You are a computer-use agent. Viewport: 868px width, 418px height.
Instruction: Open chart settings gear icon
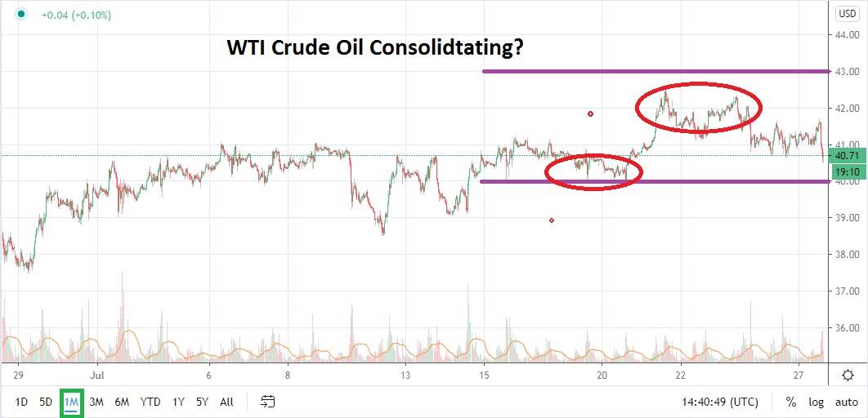(849, 375)
